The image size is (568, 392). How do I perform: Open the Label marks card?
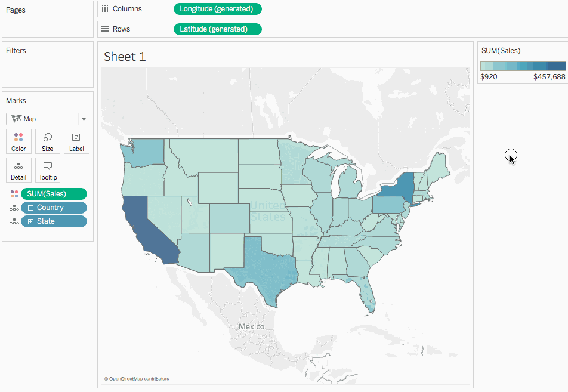pyautogui.click(x=76, y=141)
